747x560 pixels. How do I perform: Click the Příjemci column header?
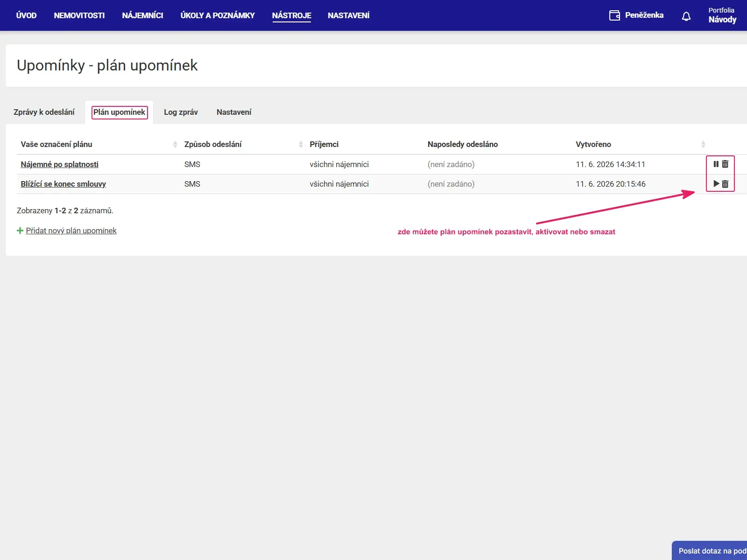[324, 144]
